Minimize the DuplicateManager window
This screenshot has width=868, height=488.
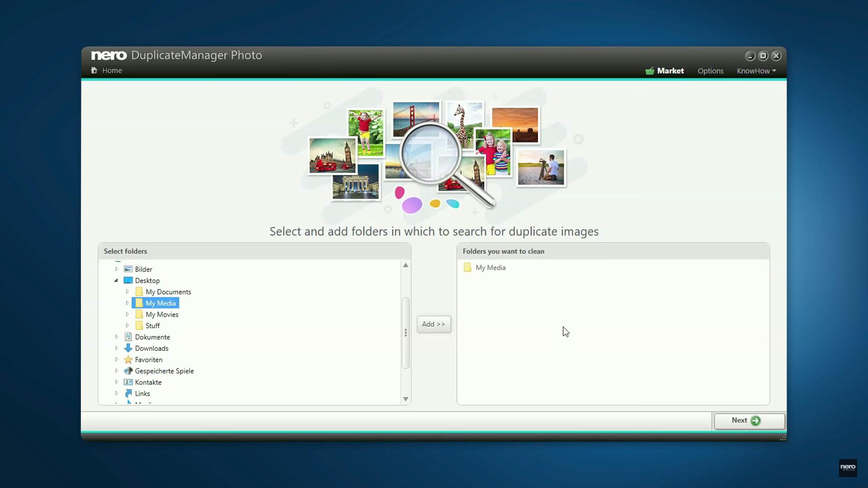(x=750, y=56)
